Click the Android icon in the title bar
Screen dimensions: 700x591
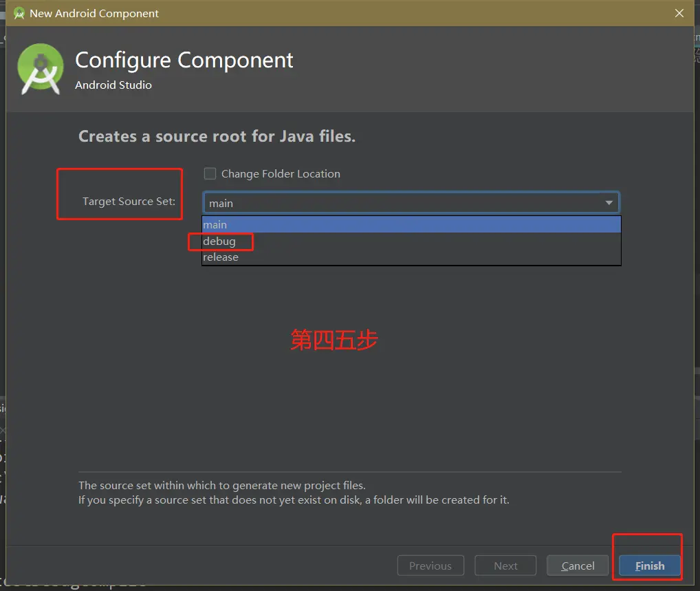pos(19,13)
